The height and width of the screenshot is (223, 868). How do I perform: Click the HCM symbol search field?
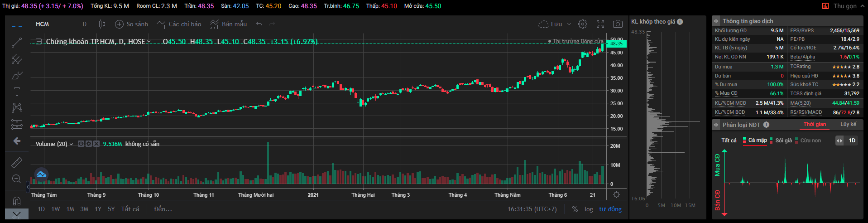(43, 24)
